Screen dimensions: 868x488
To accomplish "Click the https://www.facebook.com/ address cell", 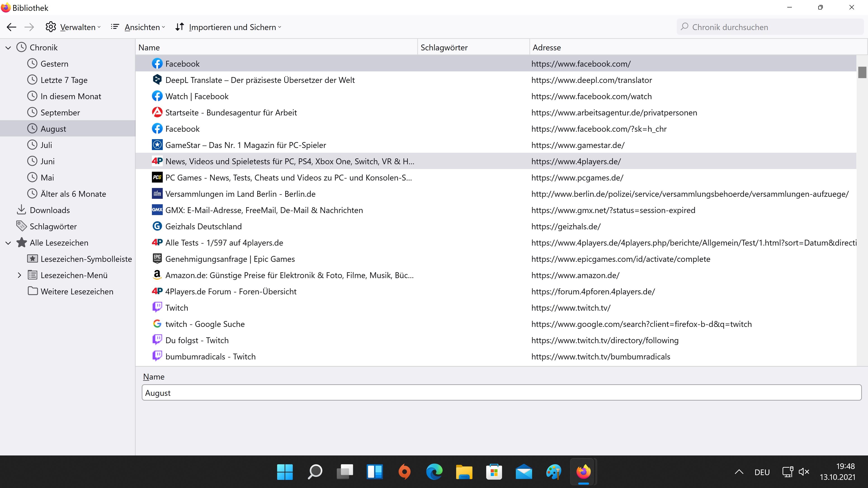I will (x=581, y=64).
